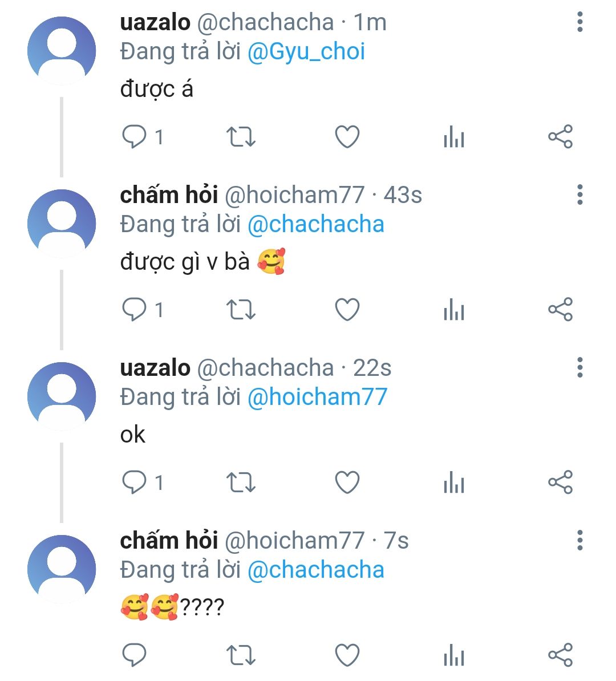Open more options for "được á" tweet

(579, 22)
